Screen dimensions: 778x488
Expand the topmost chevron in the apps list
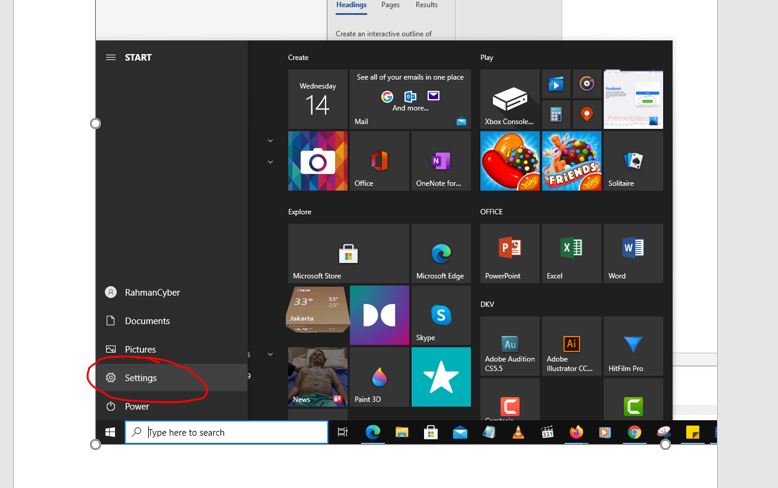click(x=270, y=141)
